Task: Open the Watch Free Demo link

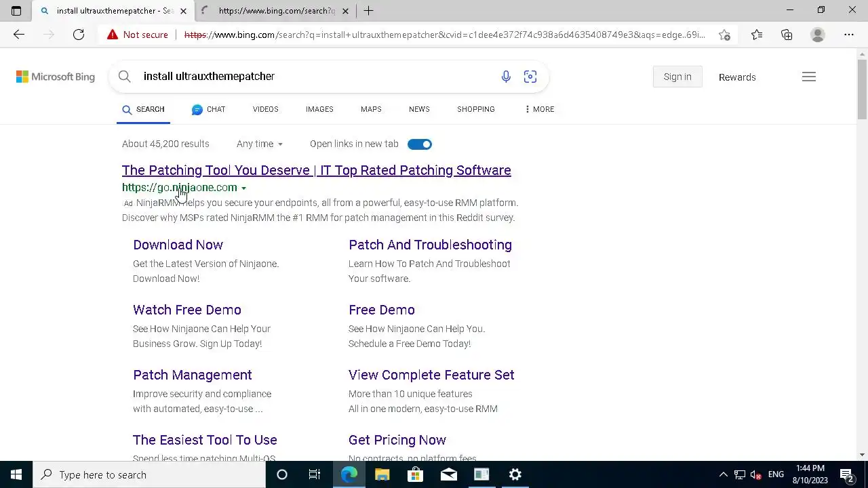Action: (x=187, y=310)
